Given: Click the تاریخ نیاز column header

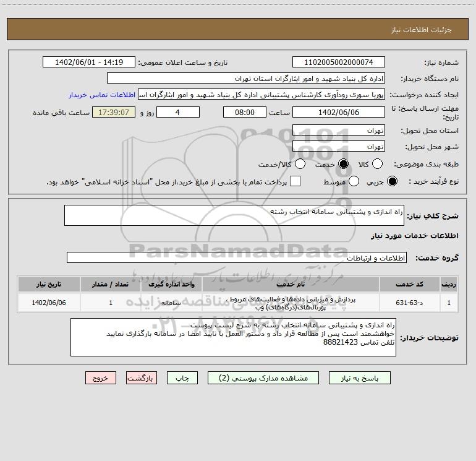Looking at the screenshot, I should tap(49, 284).
